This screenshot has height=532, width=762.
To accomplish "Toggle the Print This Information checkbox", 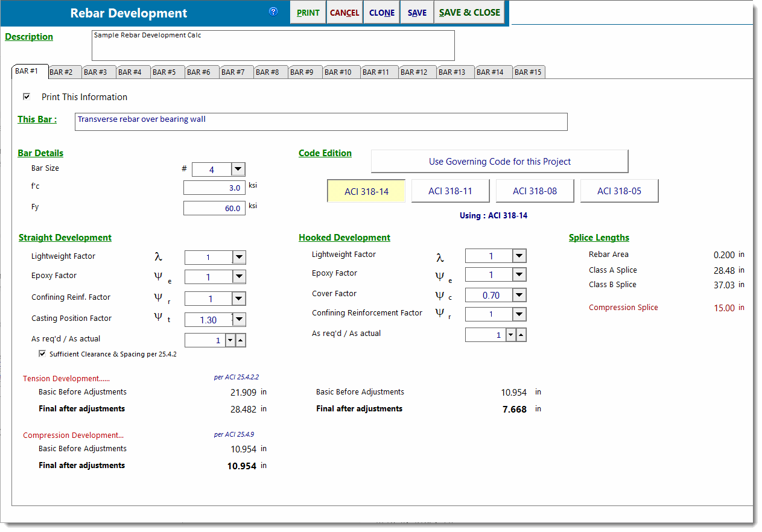I will pyautogui.click(x=27, y=97).
